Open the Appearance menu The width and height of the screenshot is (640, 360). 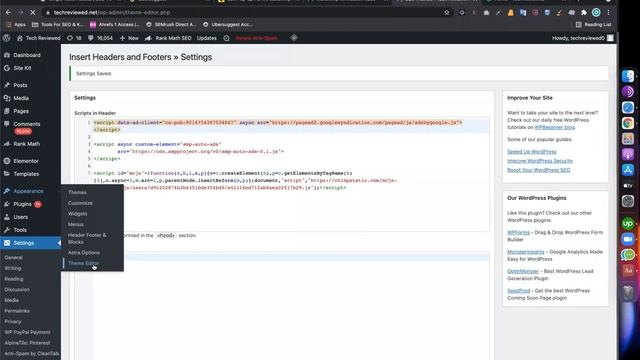[28, 191]
